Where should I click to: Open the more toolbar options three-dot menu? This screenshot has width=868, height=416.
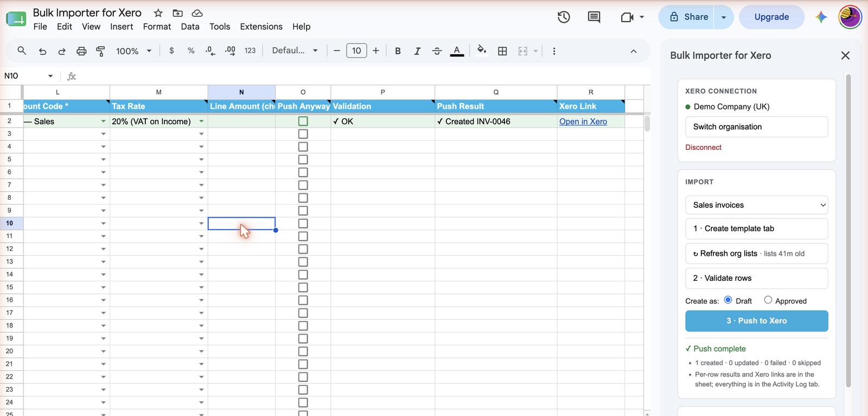coord(554,51)
